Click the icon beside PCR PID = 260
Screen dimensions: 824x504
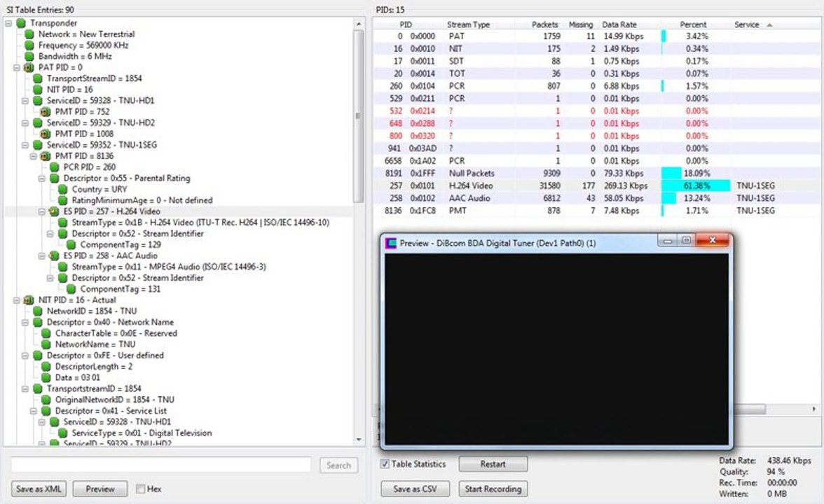(54, 167)
